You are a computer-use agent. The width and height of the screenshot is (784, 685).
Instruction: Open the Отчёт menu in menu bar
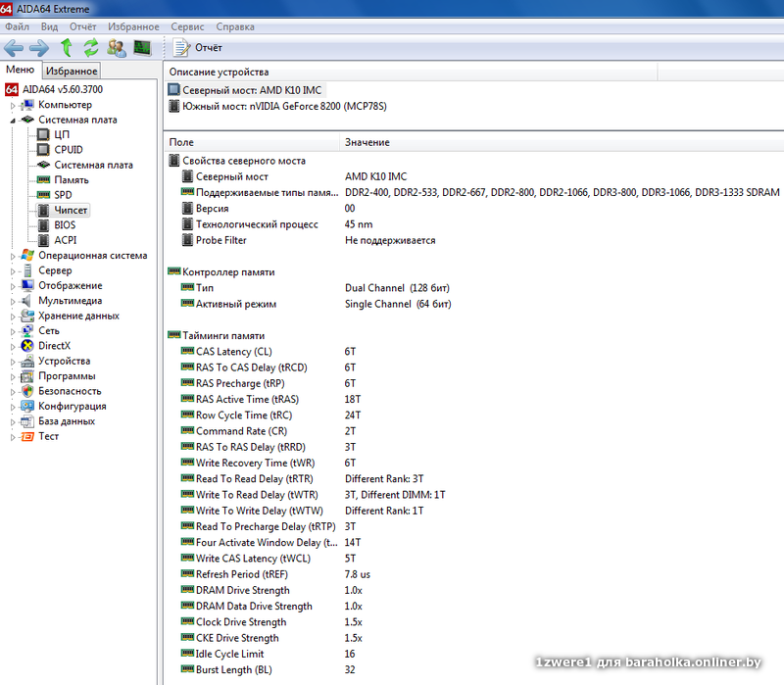coord(82,26)
